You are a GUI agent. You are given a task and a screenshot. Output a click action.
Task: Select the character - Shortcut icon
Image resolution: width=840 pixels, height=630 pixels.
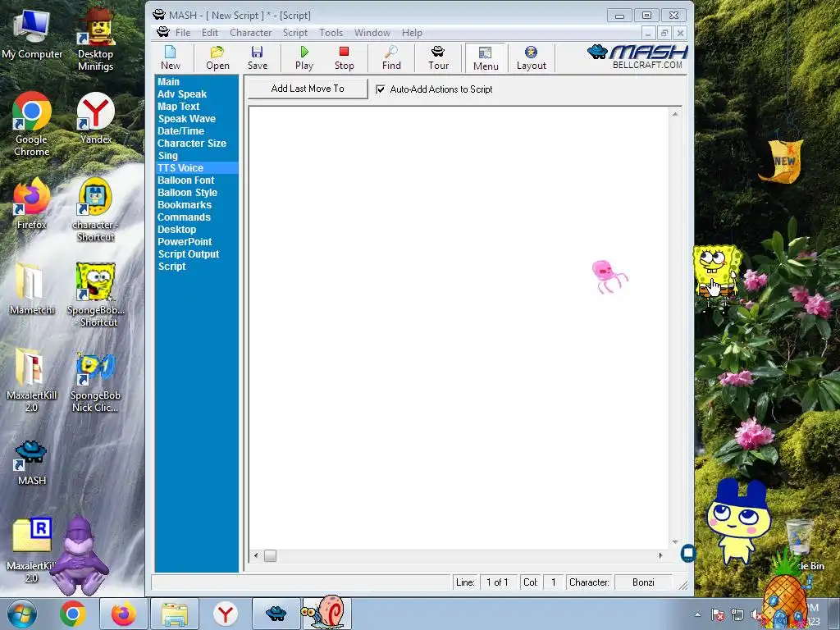click(95, 210)
